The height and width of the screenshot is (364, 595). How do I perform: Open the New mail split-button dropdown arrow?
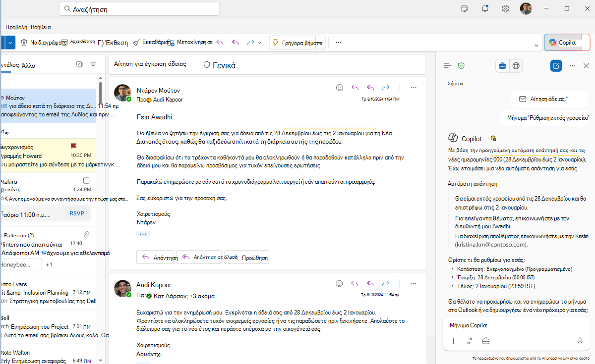[11, 43]
